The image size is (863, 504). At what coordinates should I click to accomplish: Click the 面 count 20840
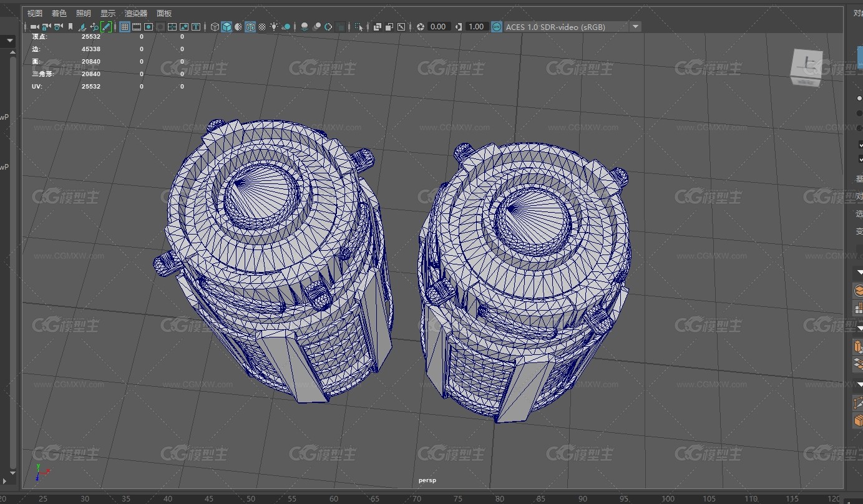tap(91, 61)
